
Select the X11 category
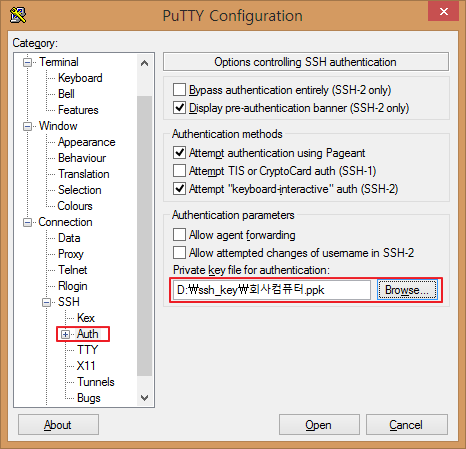[86, 366]
